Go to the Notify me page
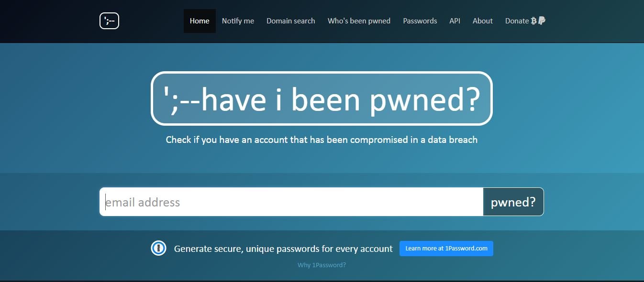The height and width of the screenshot is (282, 644). pyautogui.click(x=238, y=21)
